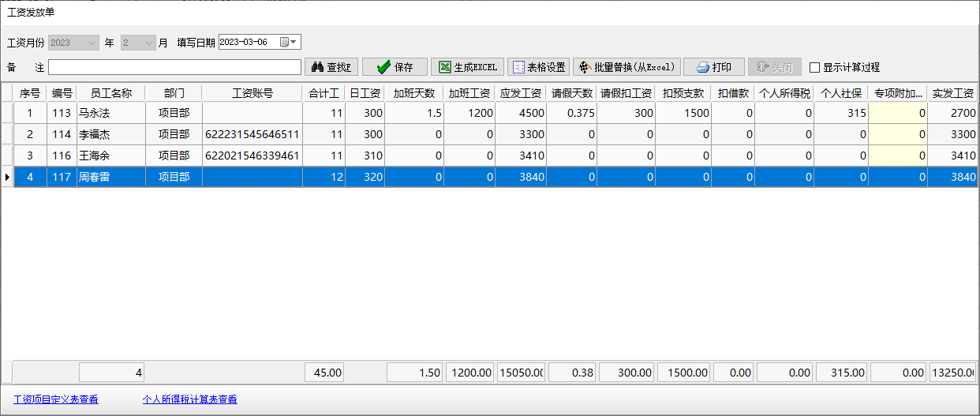This screenshot has width=980, height=416.
Task: Click the row indicator arrow beside row 4
Action: 8,178
